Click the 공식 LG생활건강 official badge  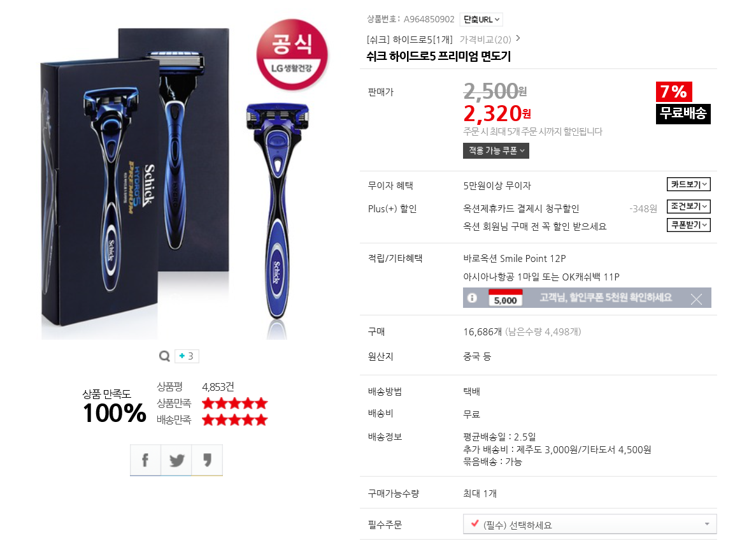click(x=292, y=54)
